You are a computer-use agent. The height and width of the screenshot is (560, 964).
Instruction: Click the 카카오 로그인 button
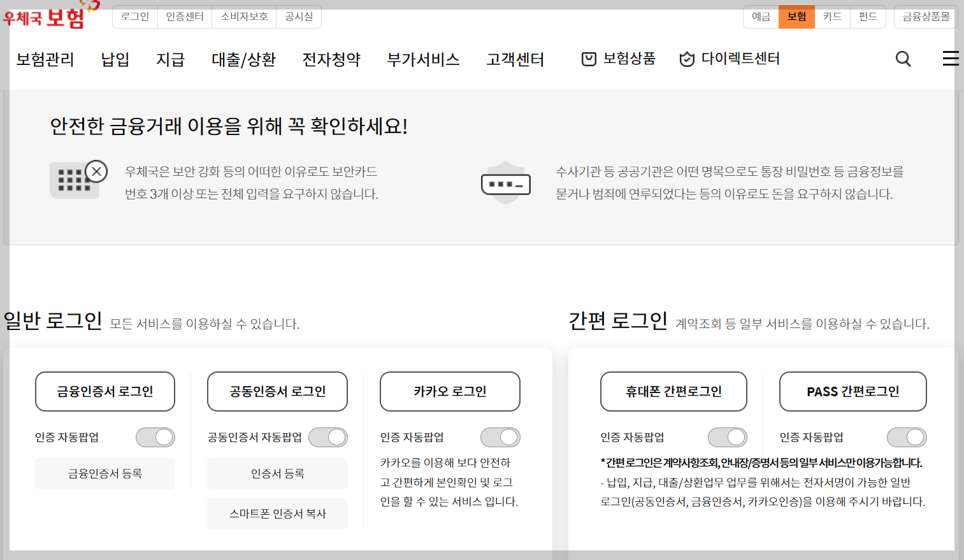pos(450,391)
